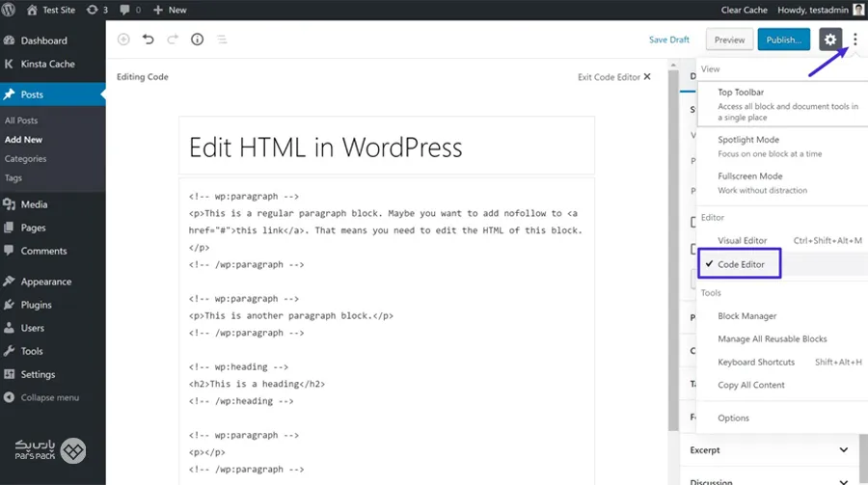Undo the last change
Image resolution: width=868 pixels, height=485 pixels.
(x=148, y=40)
